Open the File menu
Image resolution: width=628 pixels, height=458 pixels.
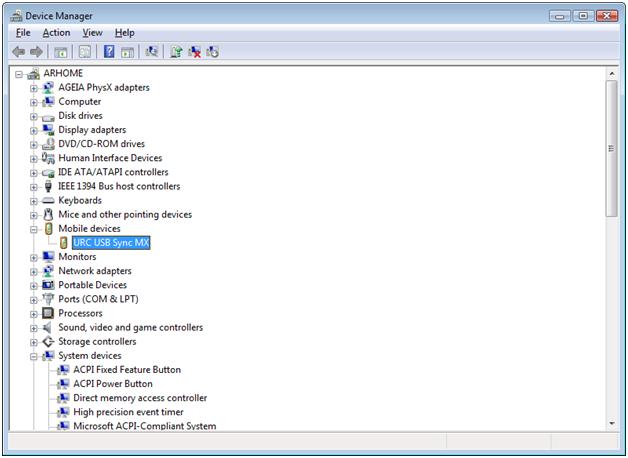pos(23,33)
